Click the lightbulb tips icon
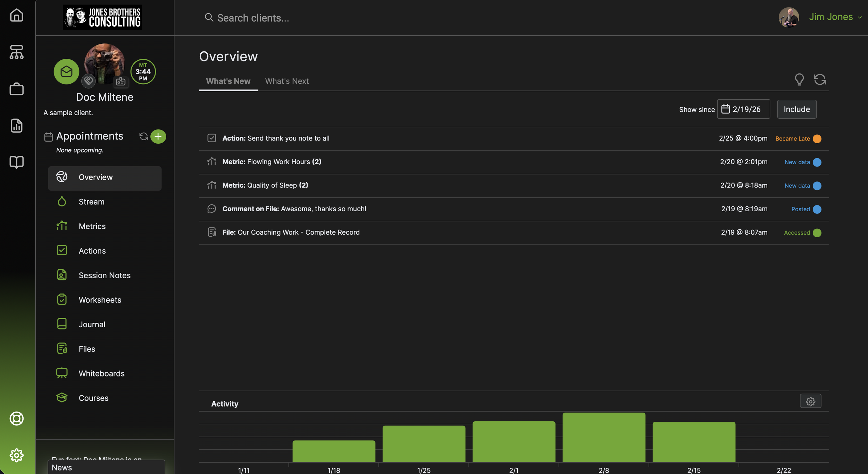The image size is (868, 474). coord(799,79)
